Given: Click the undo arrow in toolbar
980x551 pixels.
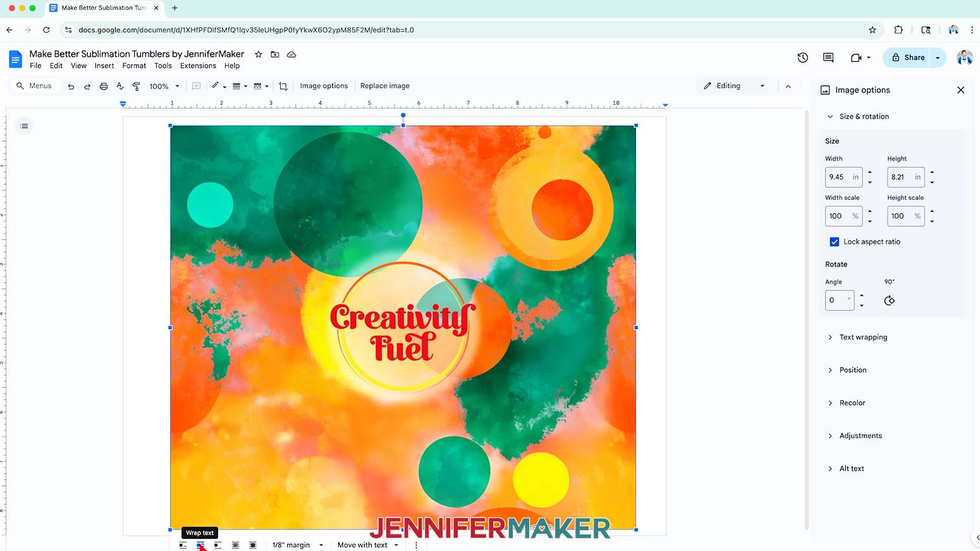Looking at the screenshot, I should point(71,87).
